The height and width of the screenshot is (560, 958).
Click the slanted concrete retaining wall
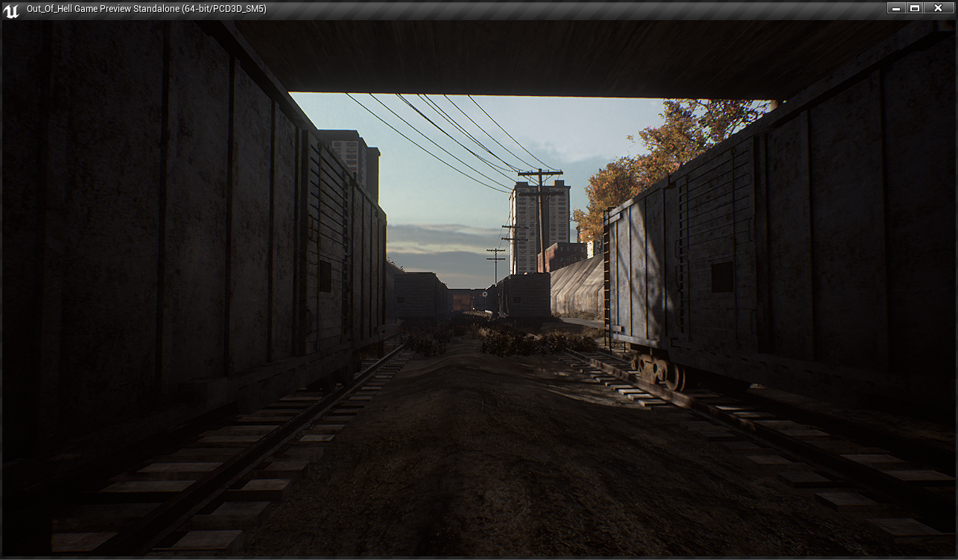[577, 287]
